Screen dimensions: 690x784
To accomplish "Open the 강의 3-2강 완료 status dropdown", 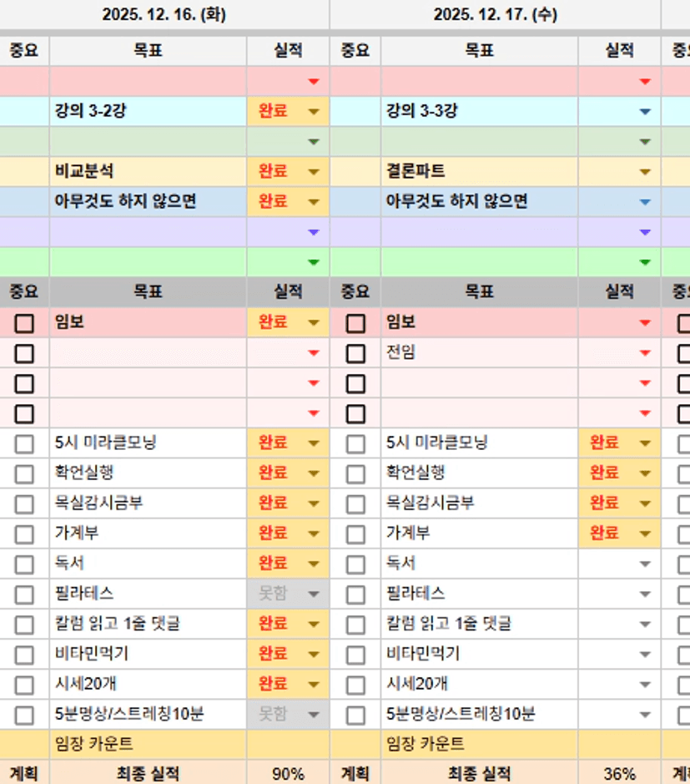I will 314,112.
